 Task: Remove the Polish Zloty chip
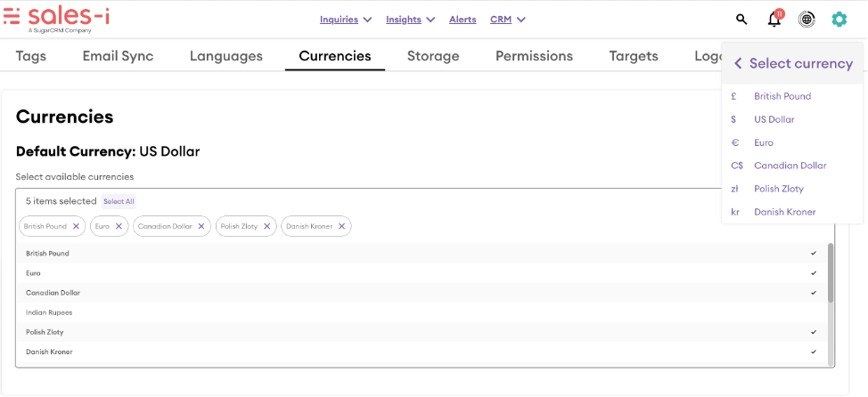click(267, 226)
